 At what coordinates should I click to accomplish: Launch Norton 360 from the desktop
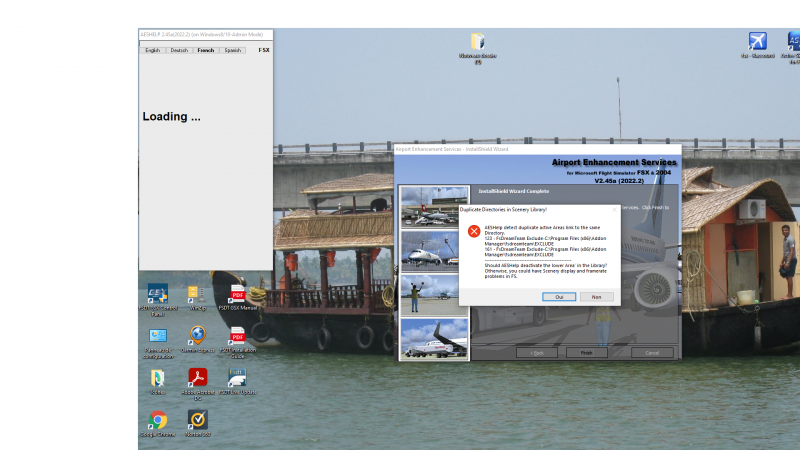pos(197,421)
